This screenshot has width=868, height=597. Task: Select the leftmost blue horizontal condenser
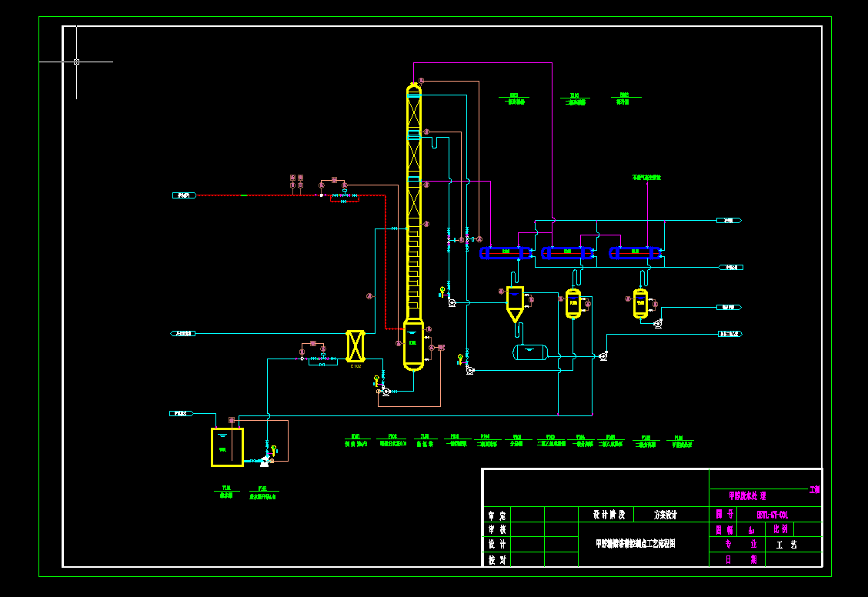[506, 252]
